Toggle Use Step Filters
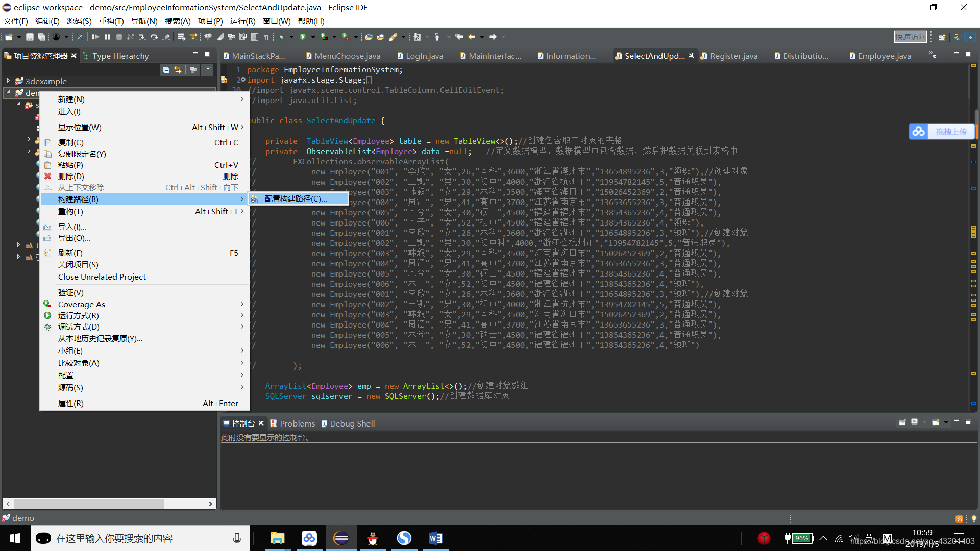Image resolution: width=980 pixels, height=551 pixels. (193, 37)
